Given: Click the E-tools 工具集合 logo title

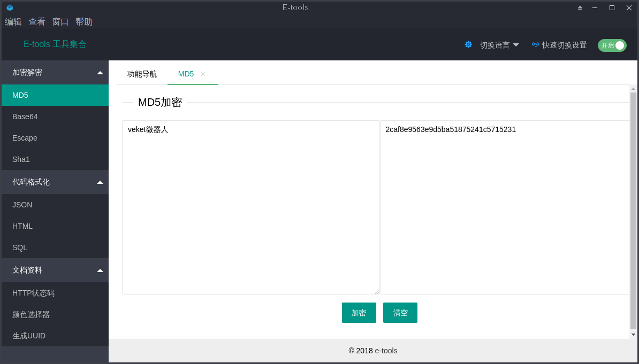Looking at the screenshot, I should click(x=55, y=44).
